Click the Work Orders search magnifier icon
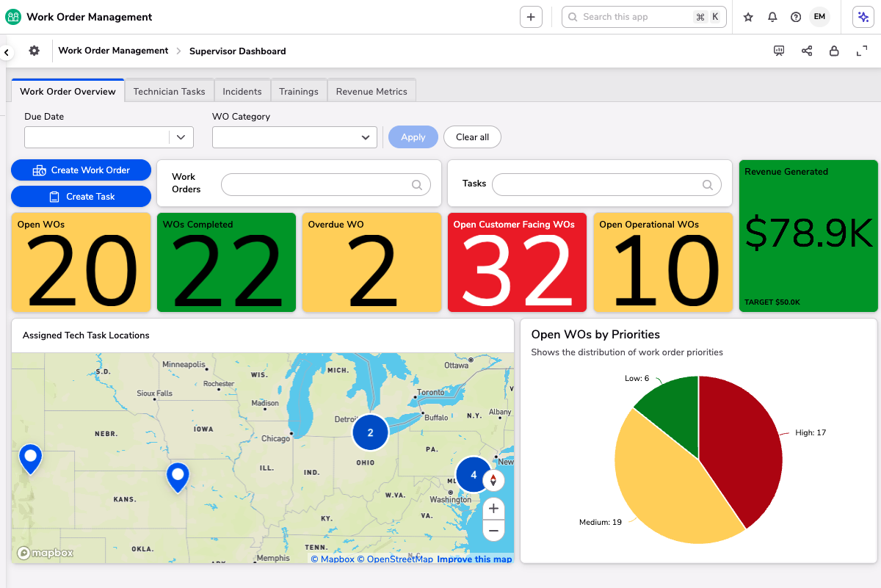Screen dimensions: 881x588 (417, 185)
